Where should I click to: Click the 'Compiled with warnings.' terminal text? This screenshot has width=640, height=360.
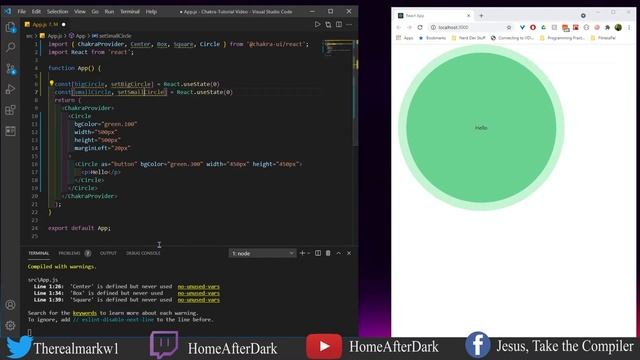(62, 267)
